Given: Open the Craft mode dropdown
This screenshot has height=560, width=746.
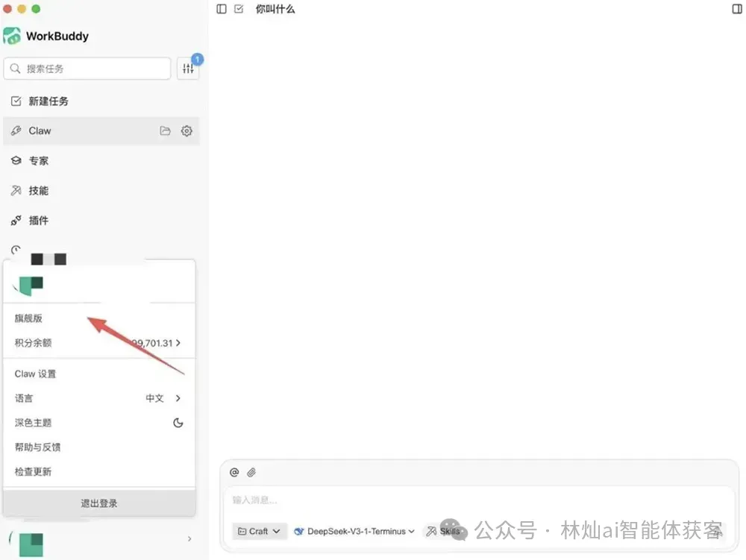Looking at the screenshot, I should [260, 531].
